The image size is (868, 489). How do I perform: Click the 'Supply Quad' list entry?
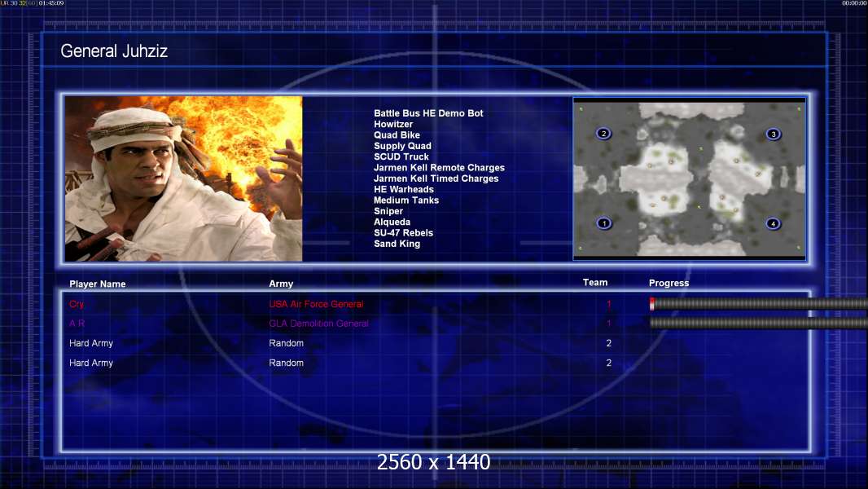coord(402,146)
